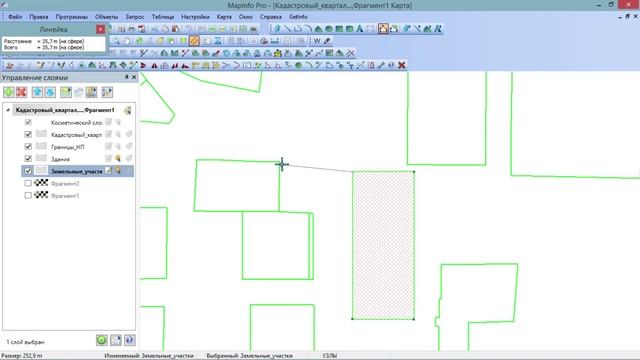The width and height of the screenshot is (640, 360).
Task: Open the Настройки menu
Action: click(x=195, y=17)
